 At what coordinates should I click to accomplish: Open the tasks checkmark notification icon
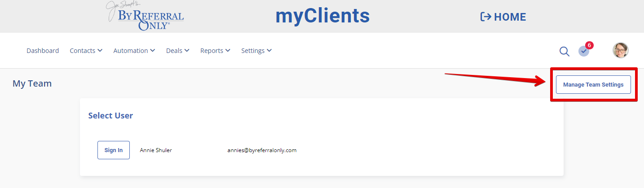[583, 51]
